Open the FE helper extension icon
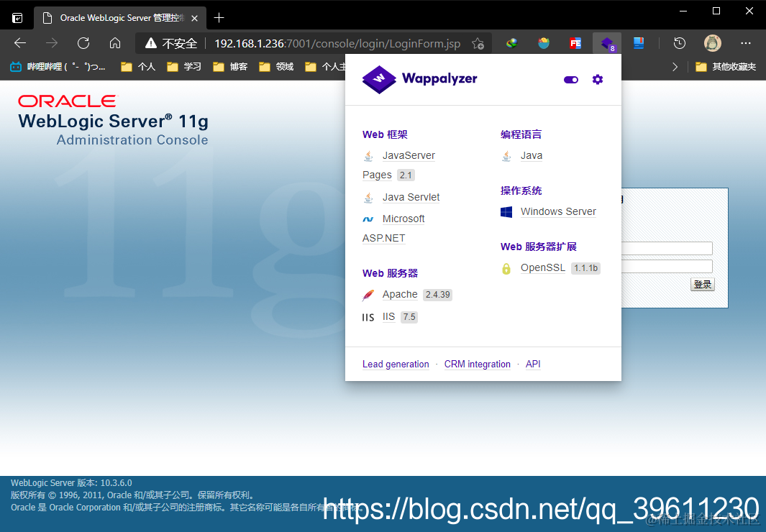Image resolution: width=766 pixels, height=532 pixels. pos(575,43)
